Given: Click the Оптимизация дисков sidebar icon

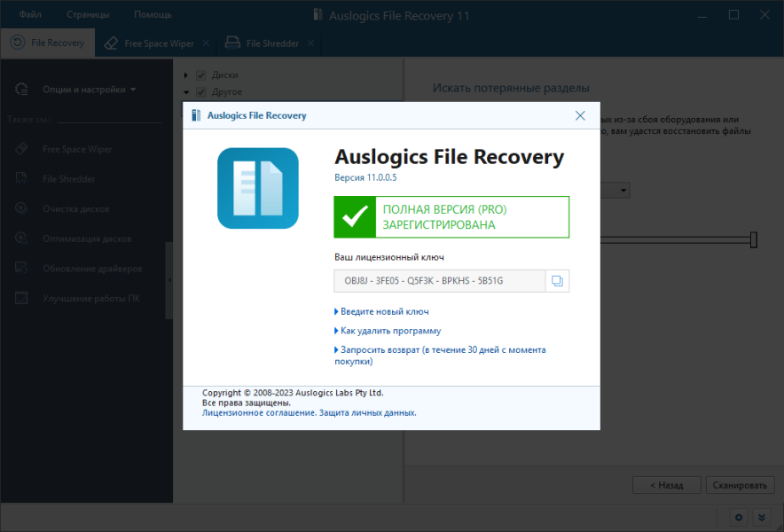Looking at the screenshot, I should (21, 238).
